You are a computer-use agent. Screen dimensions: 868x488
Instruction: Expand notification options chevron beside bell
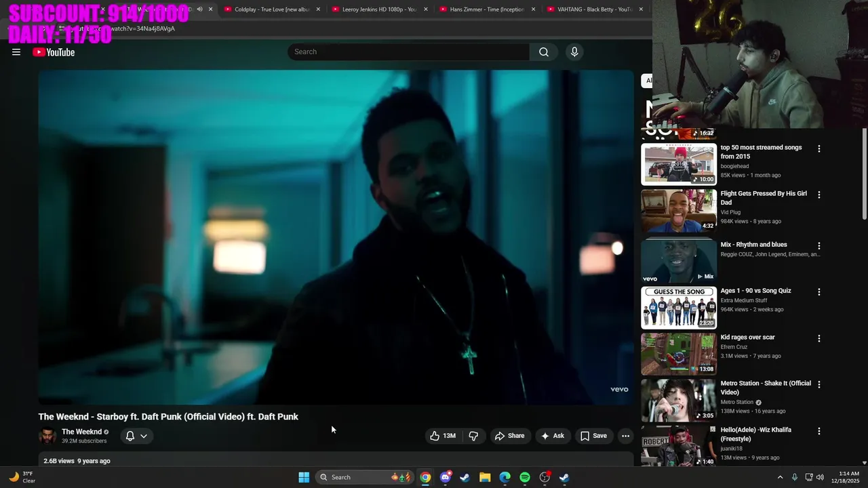pyautogui.click(x=144, y=436)
